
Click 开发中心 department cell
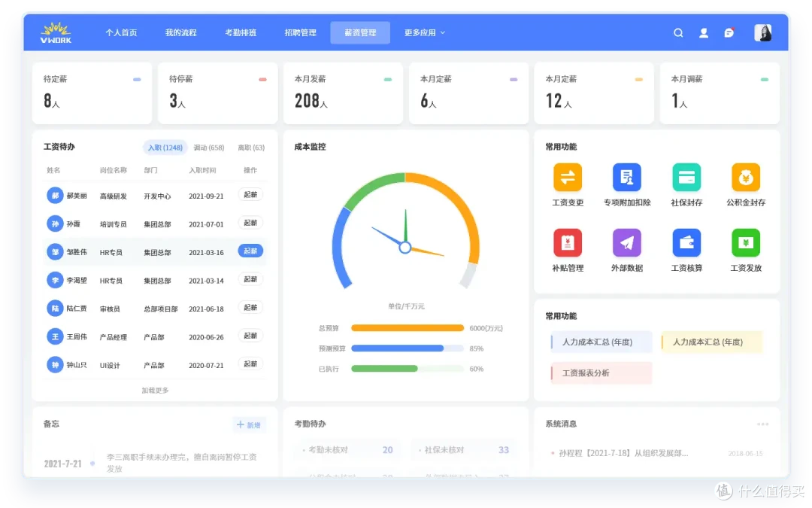coord(157,196)
